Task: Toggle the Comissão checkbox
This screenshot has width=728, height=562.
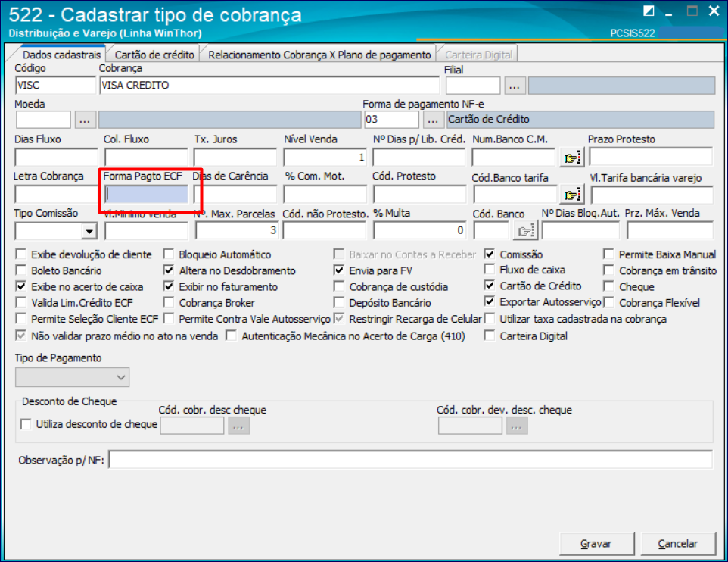Action: 490,254
